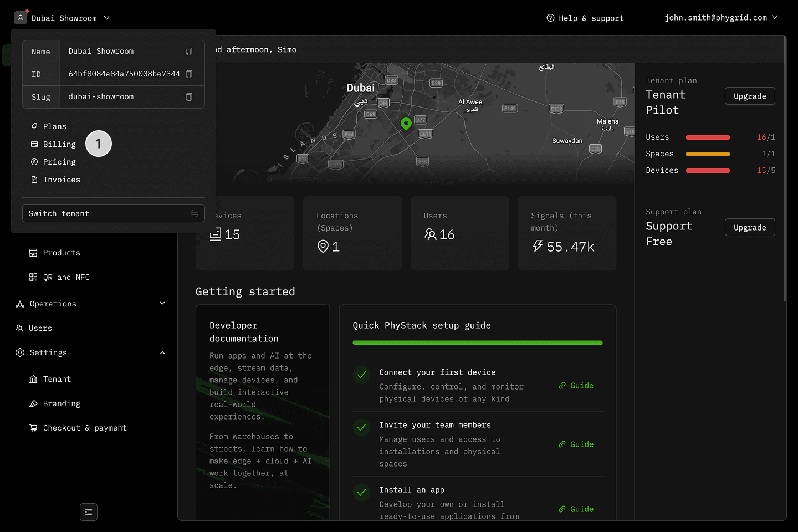Collapse the sidebar with bottom icon
The image size is (798, 532).
point(89,512)
